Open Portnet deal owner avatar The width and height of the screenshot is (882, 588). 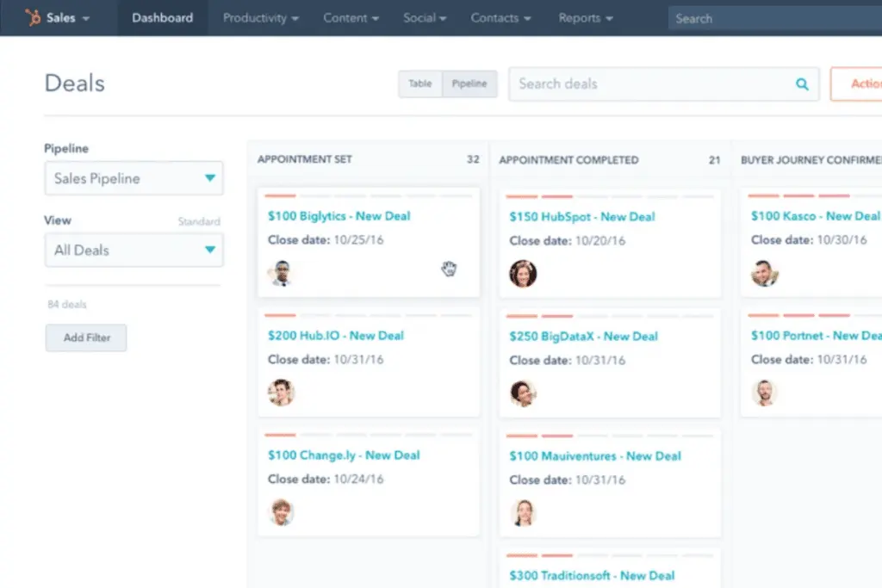(765, 393)
